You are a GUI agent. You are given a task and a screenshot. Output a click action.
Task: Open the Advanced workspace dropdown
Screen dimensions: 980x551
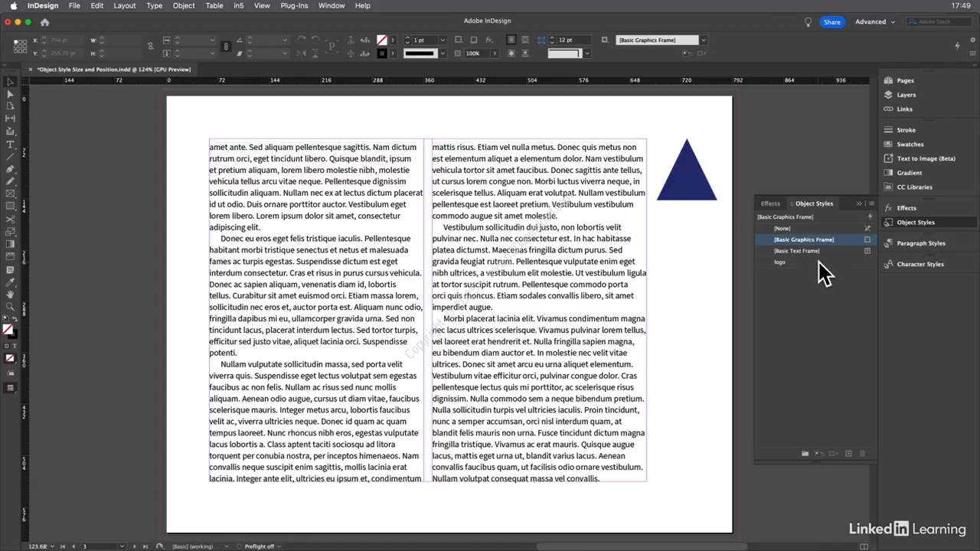coord(874,22)
